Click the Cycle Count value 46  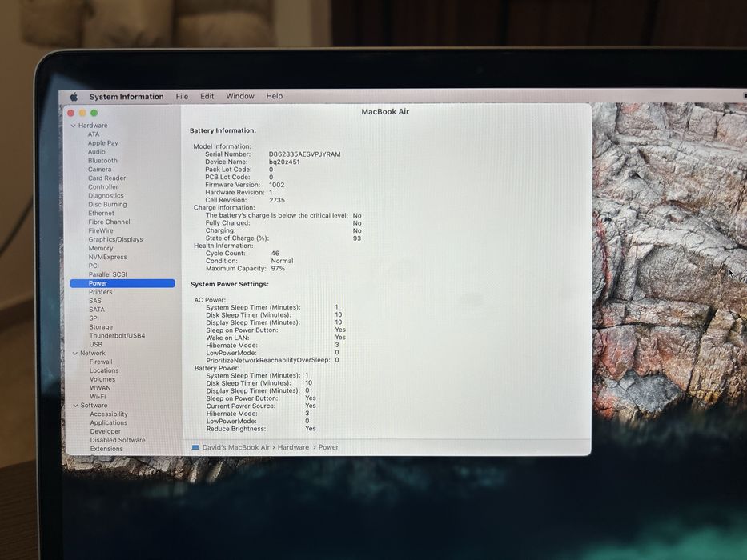275,254
